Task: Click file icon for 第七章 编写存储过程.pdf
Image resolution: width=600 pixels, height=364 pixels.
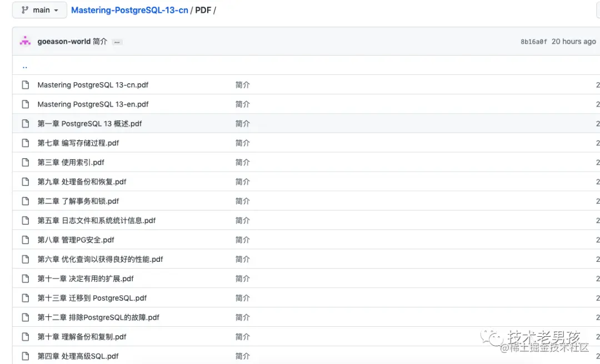Action: click(x=25, y=143)
